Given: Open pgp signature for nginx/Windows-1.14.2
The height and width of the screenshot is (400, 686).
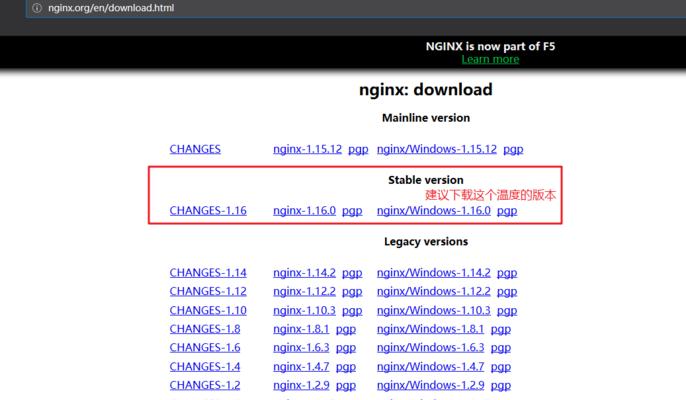Looking at the screenshot, I should (507, 273).
